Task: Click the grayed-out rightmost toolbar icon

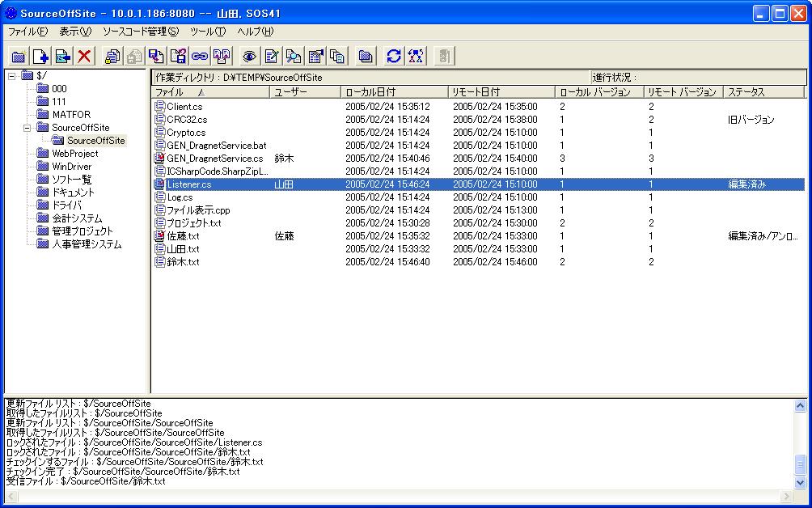Action: [x=444, y=56]
